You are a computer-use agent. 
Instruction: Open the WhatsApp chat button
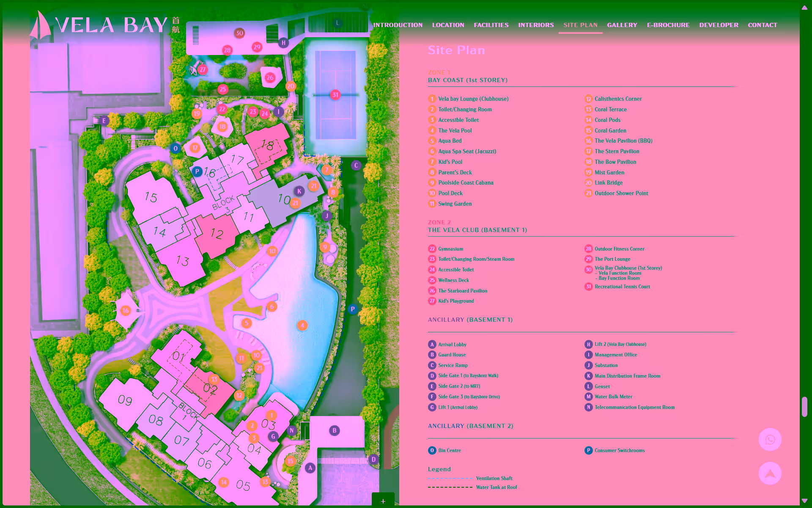click(770, 439)
